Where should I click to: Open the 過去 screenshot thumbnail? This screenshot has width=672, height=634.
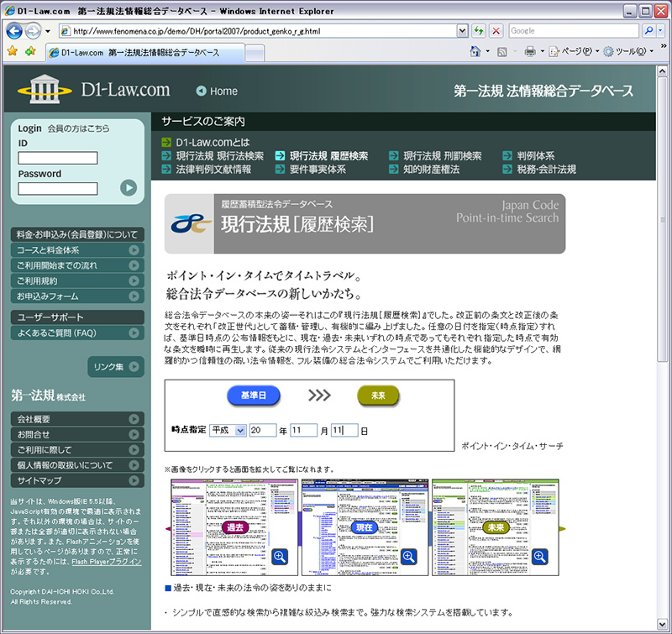point(234,527)
